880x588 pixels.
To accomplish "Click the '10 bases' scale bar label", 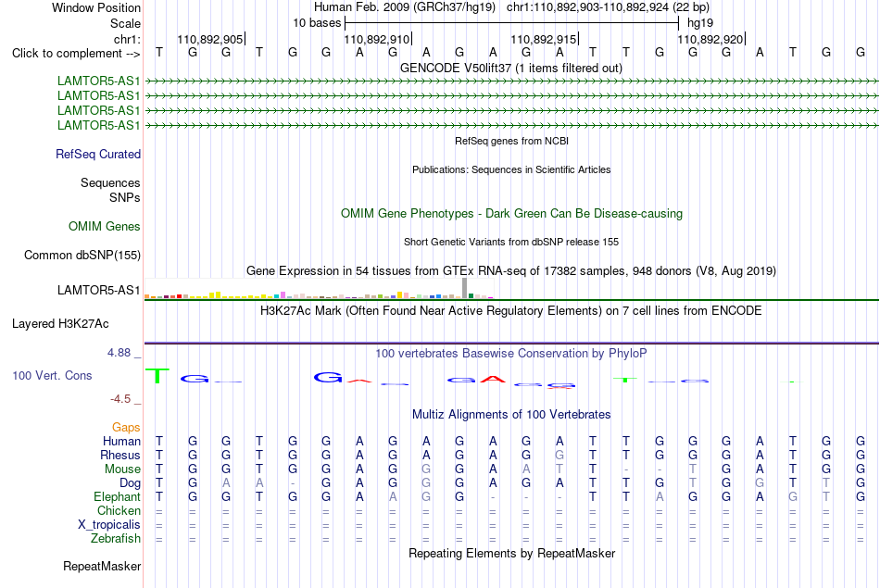I will pos(317,23).
